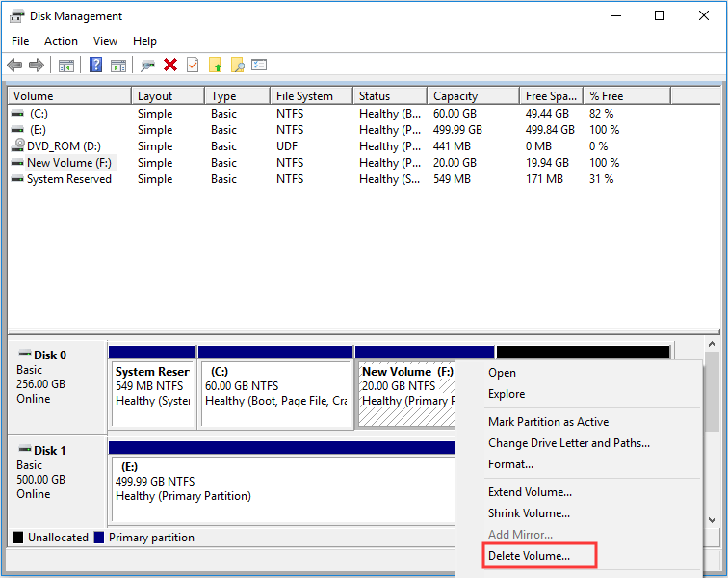728x578 pixels.
Task: Sort by the Layout column header
Action: tap(169, 96)
